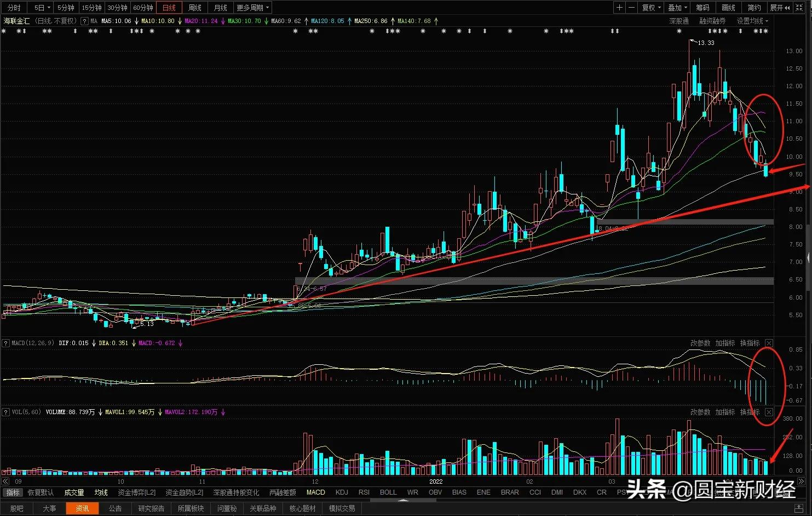The width and height of the screenshot is (812, 516).
Task: Open the 复权 dropdown
Action: pos(652,8)
